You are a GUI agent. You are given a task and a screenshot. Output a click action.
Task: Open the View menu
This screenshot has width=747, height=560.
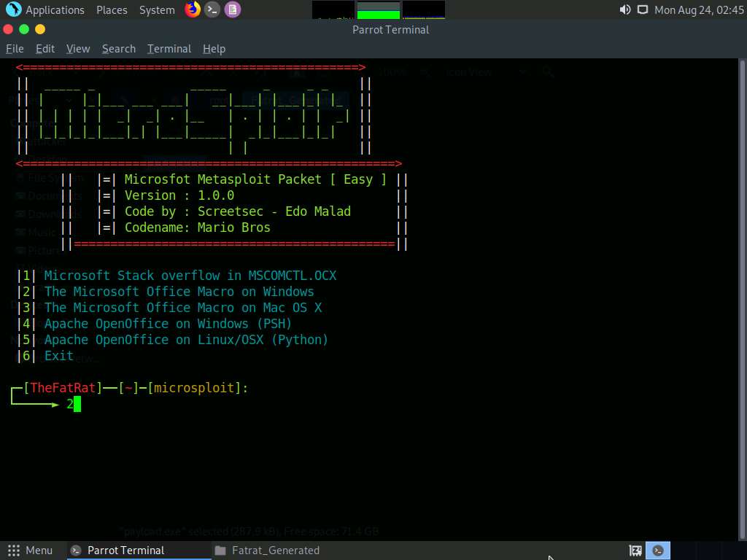(x=78, y=49)
